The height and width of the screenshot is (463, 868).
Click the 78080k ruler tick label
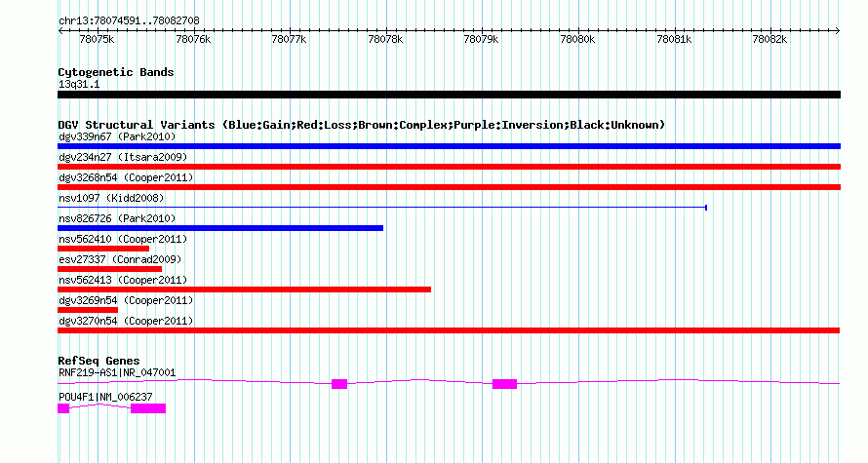click(x=577, y=39)
